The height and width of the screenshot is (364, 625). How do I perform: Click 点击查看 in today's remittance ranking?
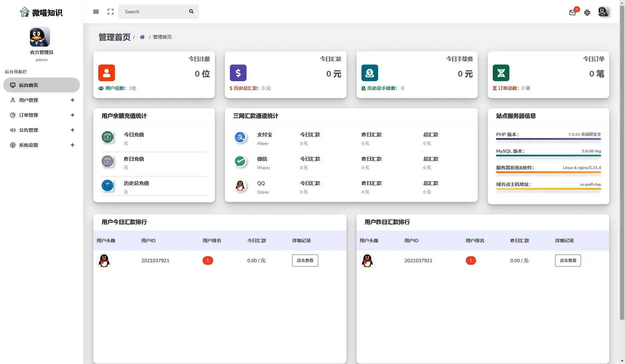coord(305,261)
